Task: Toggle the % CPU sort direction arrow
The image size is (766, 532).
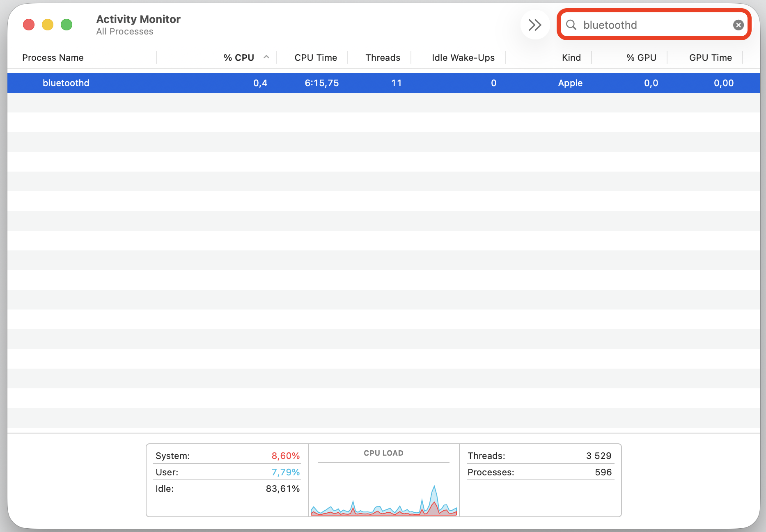Action: (266, 57)
